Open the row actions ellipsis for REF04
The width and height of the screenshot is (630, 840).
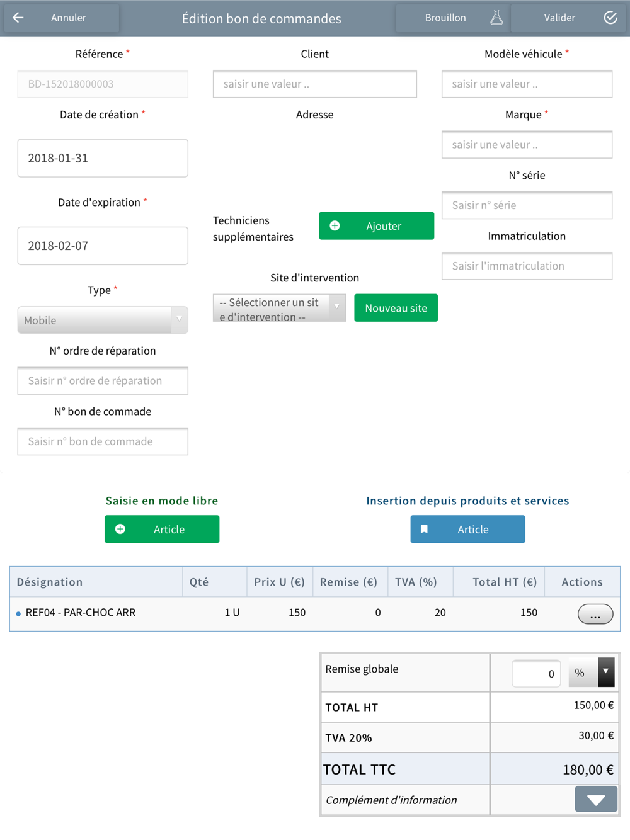pos(595,614)
